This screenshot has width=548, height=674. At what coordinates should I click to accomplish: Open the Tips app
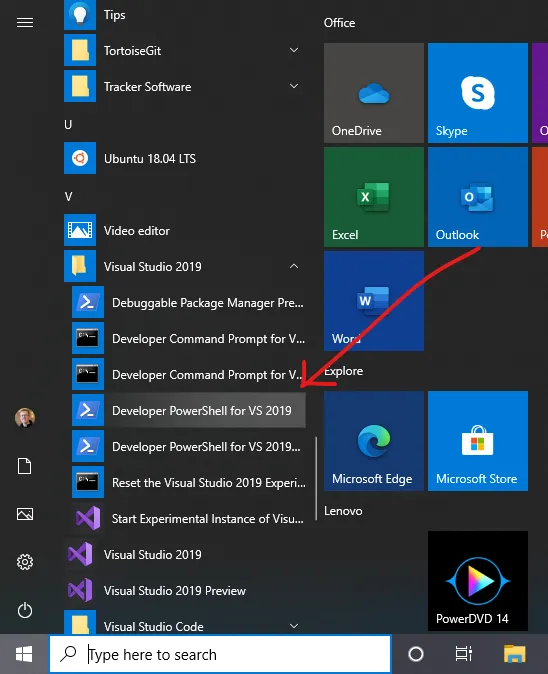pos(185,15)
